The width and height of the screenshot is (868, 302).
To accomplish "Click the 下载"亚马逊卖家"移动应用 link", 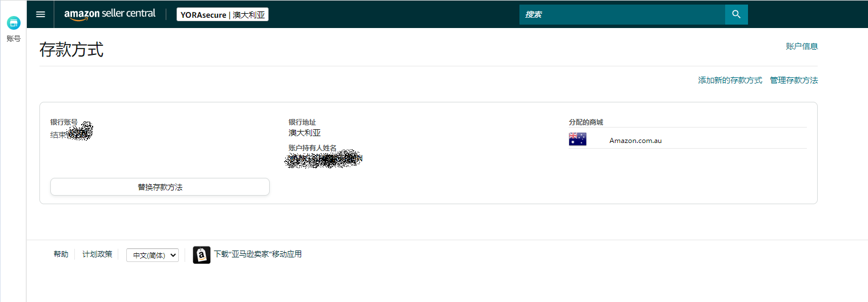I will tap(258, 255).
